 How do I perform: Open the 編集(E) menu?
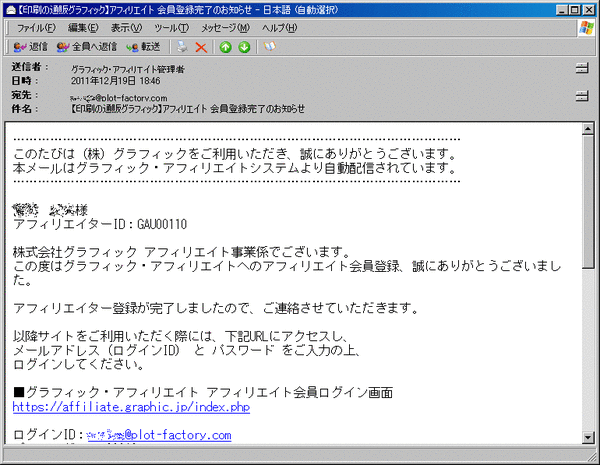83,28
